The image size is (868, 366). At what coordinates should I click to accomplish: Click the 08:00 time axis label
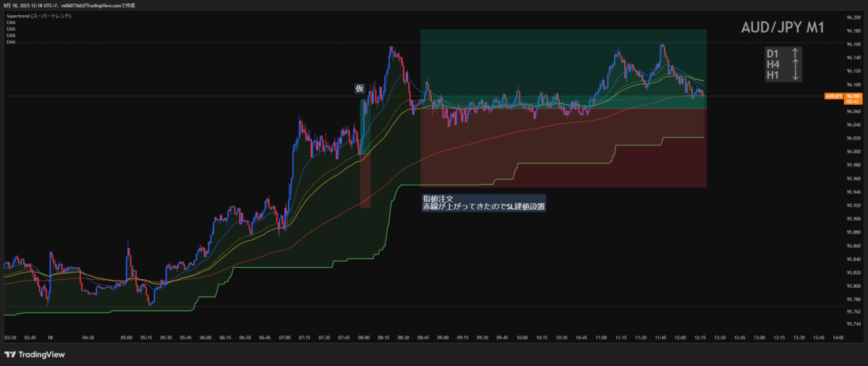363,337
